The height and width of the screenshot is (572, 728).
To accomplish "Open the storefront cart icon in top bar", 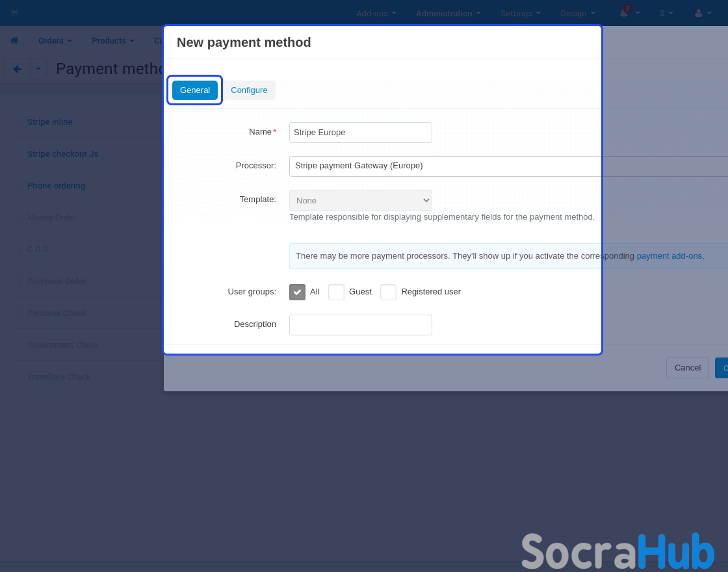I will click(14, 13).
